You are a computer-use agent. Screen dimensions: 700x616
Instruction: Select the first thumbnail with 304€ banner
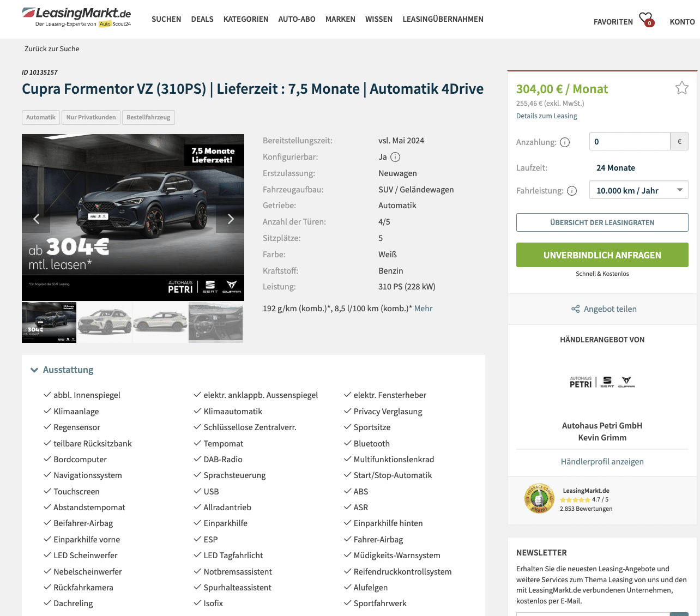(49, 323)
